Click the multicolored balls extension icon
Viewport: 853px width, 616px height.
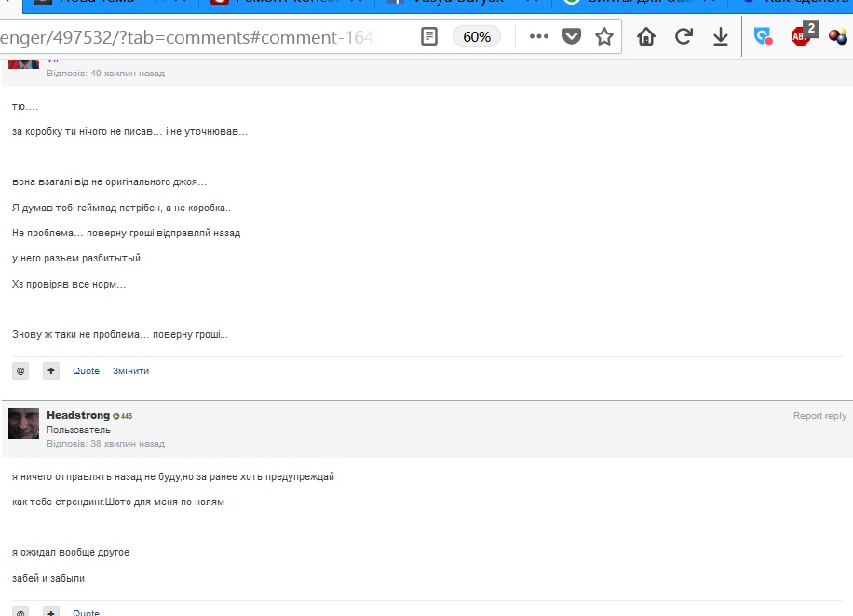point(837,37)
